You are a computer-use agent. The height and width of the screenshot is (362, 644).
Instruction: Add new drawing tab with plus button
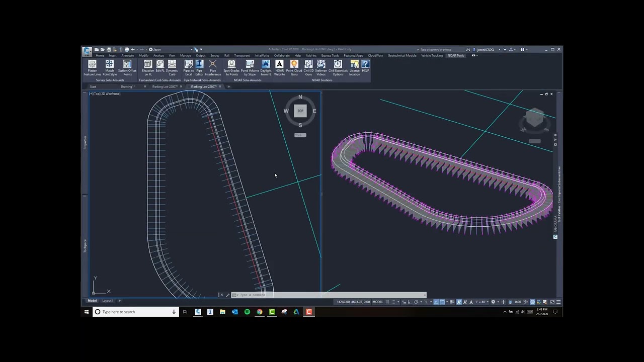click(229, 86)
